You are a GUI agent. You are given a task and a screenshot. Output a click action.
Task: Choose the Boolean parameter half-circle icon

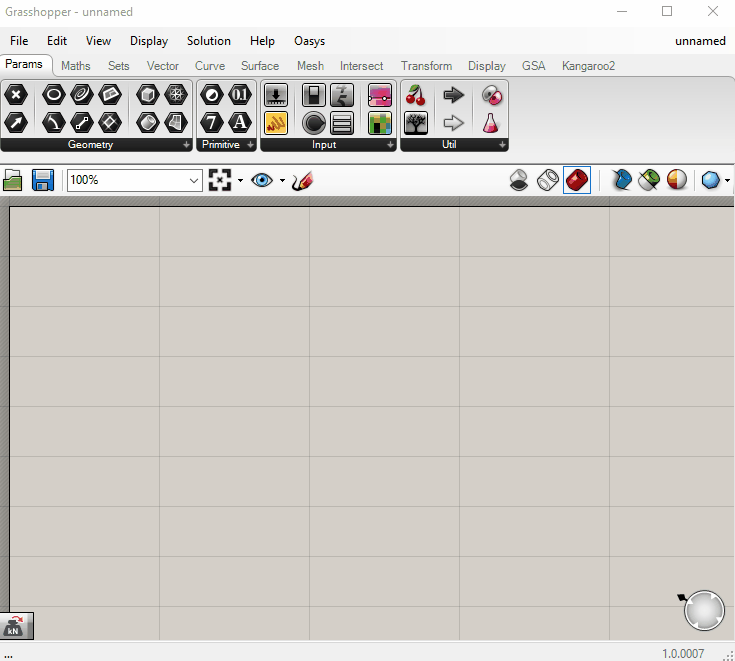tap(212, 95)
